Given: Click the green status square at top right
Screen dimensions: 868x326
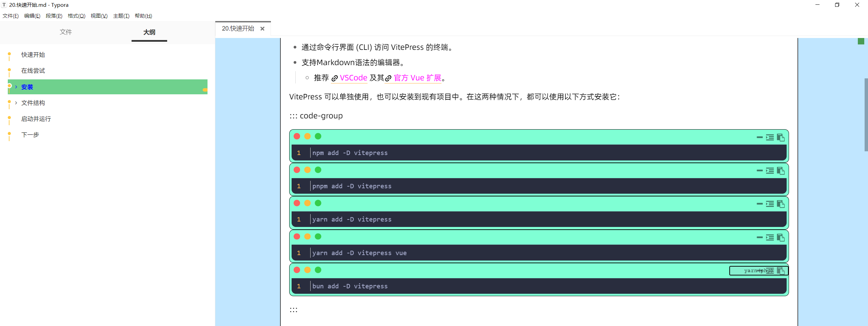Looking at the screenshot, I should click(861, 41).
